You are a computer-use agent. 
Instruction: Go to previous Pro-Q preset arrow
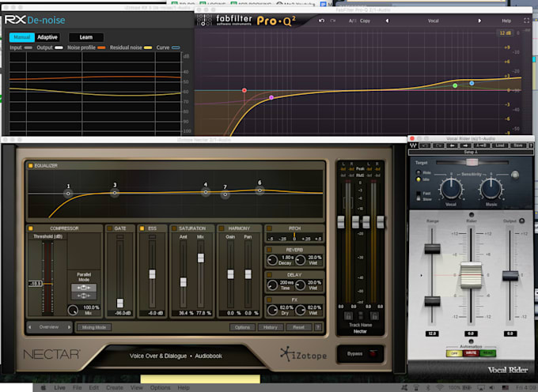tap(388, 21)
